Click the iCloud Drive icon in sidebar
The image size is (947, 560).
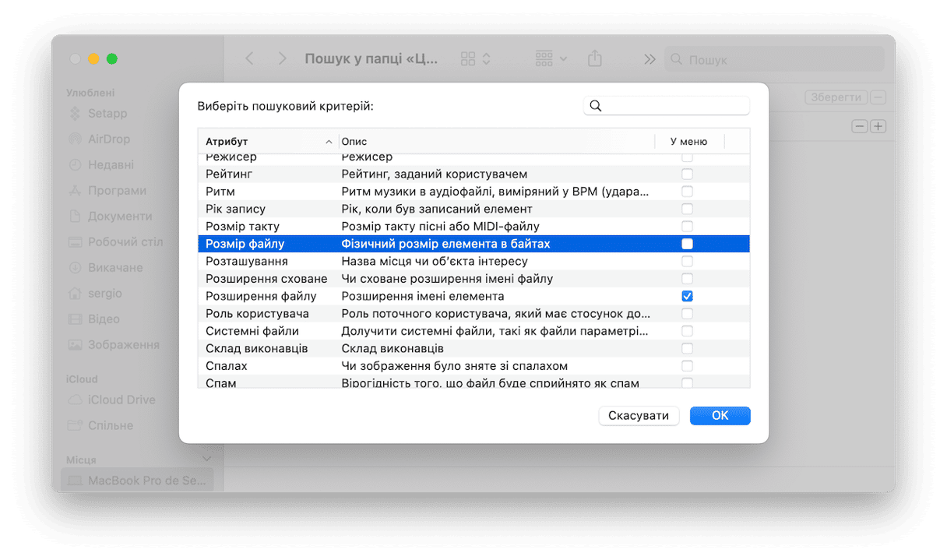click(76, 400)
